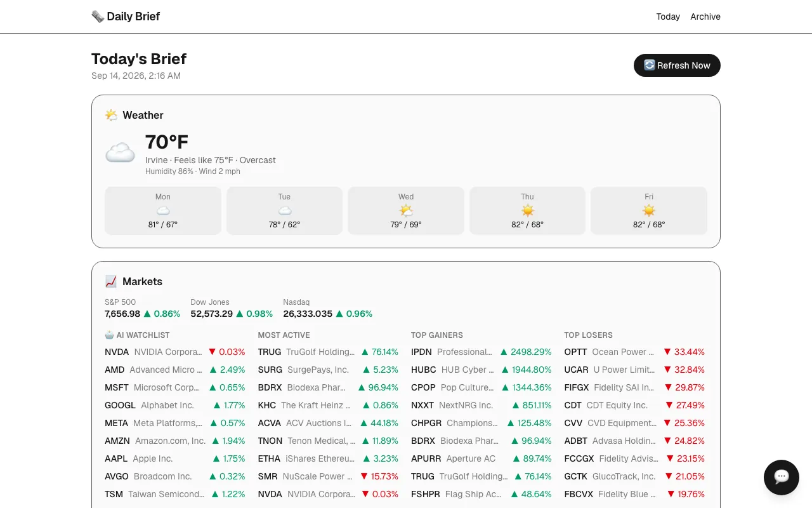This screenshot has width=812, height=508.
Task: Select the SURG SurgePays row
Action: pyautogui.click(x=328, y=370)
